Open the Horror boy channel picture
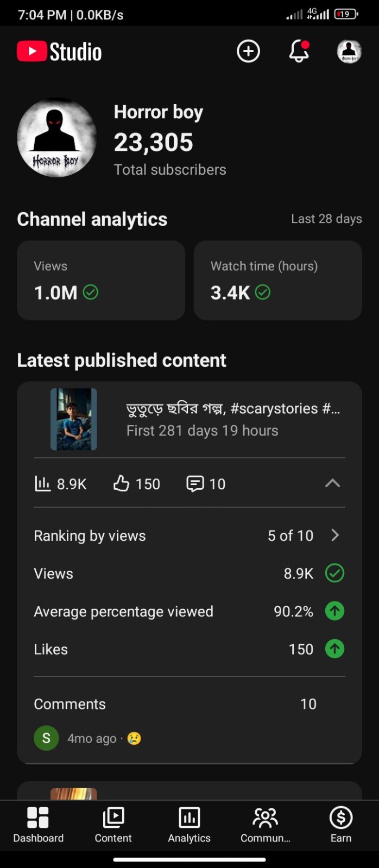Viewport: 379px width, 868px height. coord(57,138)
